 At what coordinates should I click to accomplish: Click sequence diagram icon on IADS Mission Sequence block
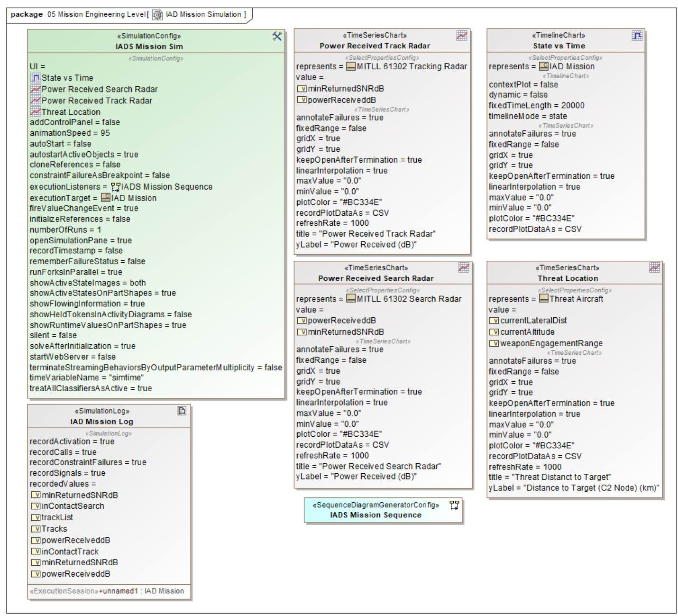(x=454, y=505)
